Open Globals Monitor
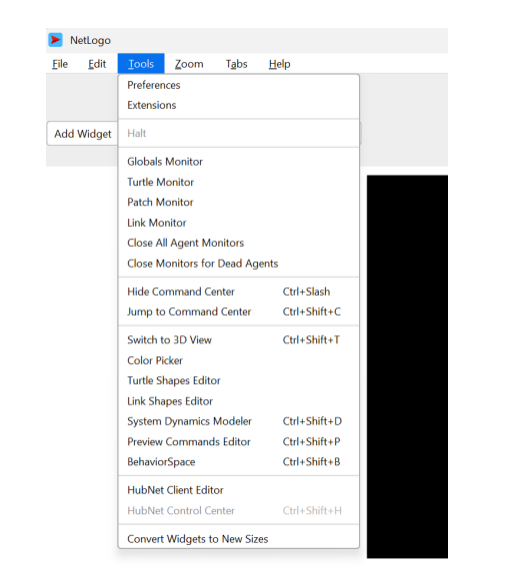This screenshot has width=510, height=586. point(239,162)
